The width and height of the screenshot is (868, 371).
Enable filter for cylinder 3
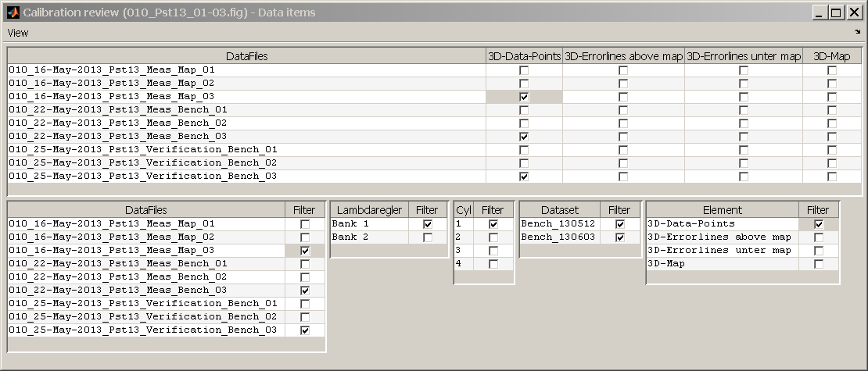tap(493, 251)
